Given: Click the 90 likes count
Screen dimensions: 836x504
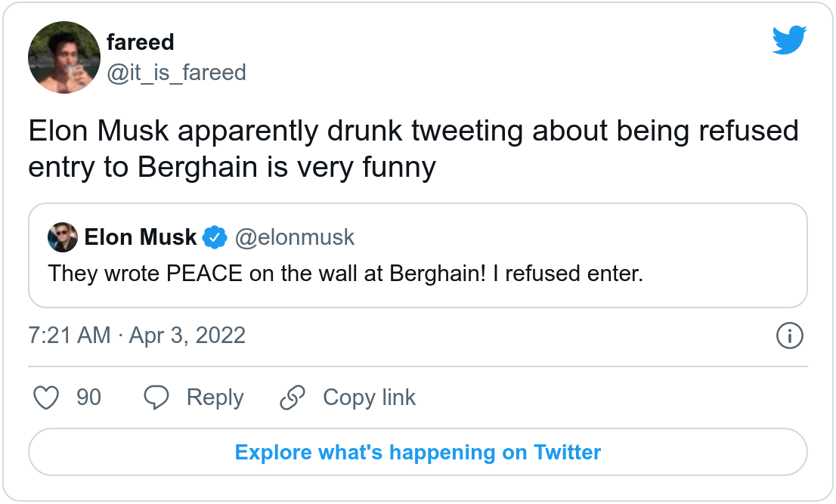Looking at the screenshot, I should coord(88,397).
